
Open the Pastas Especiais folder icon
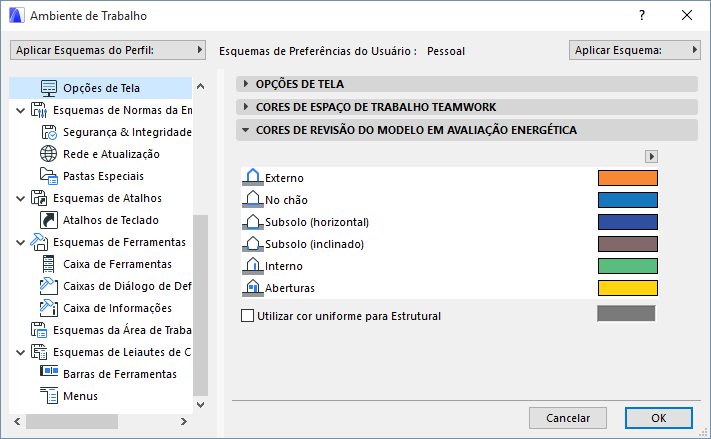coord(49,176)
